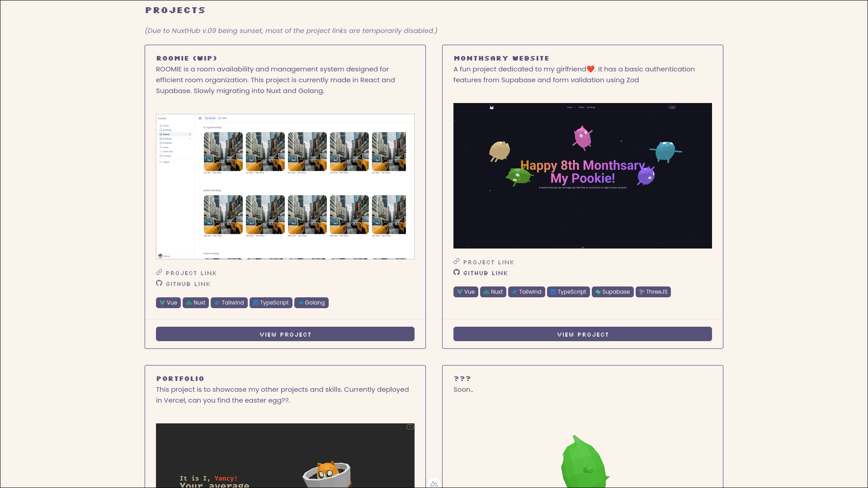
Task: Click Nuxt logo icon at page bottom
Action: pos(434,484)
